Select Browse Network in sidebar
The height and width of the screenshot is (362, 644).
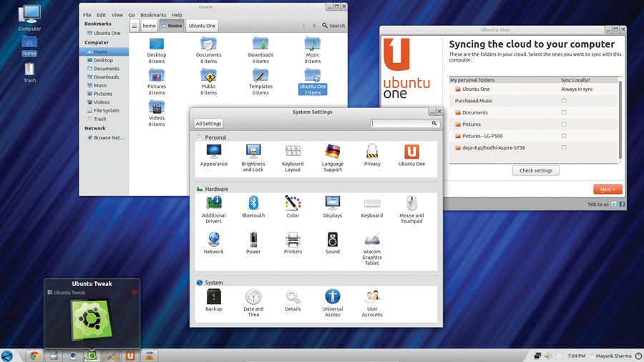(106, 137)
